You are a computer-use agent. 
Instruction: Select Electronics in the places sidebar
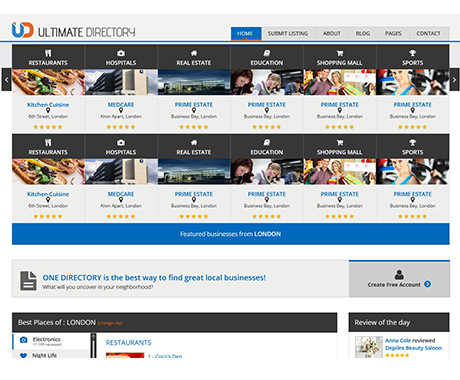(x=51, y=341)
